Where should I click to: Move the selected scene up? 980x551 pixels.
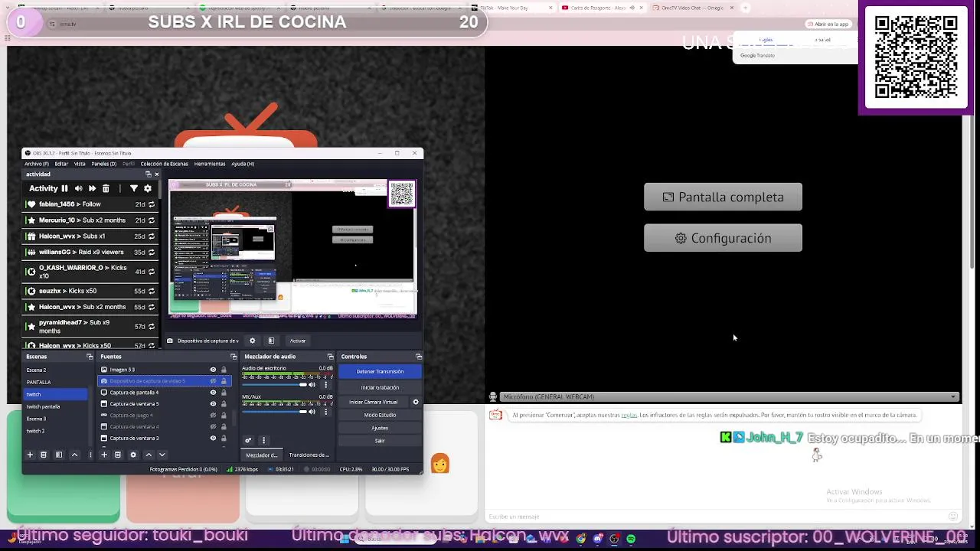click(74, 455)
